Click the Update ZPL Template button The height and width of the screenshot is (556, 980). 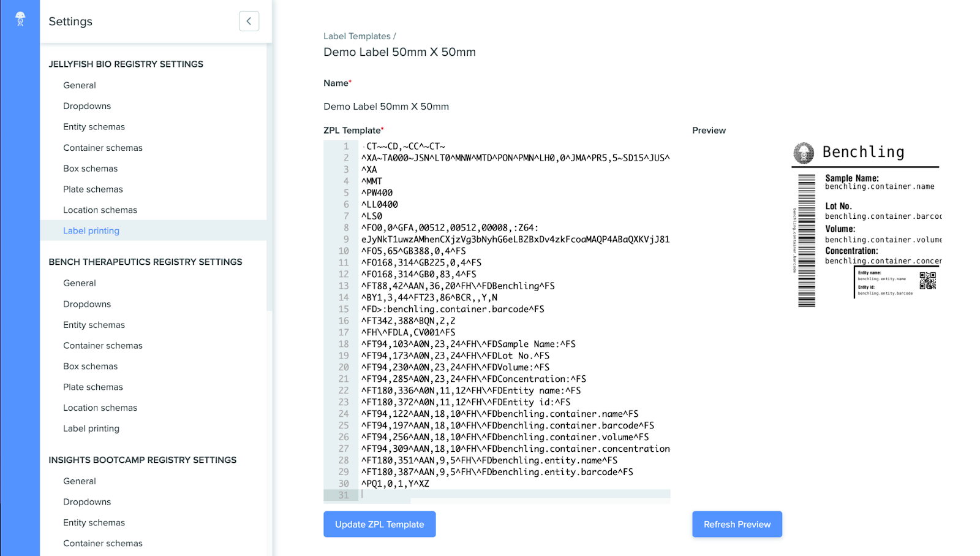click(x=379, y=524)
